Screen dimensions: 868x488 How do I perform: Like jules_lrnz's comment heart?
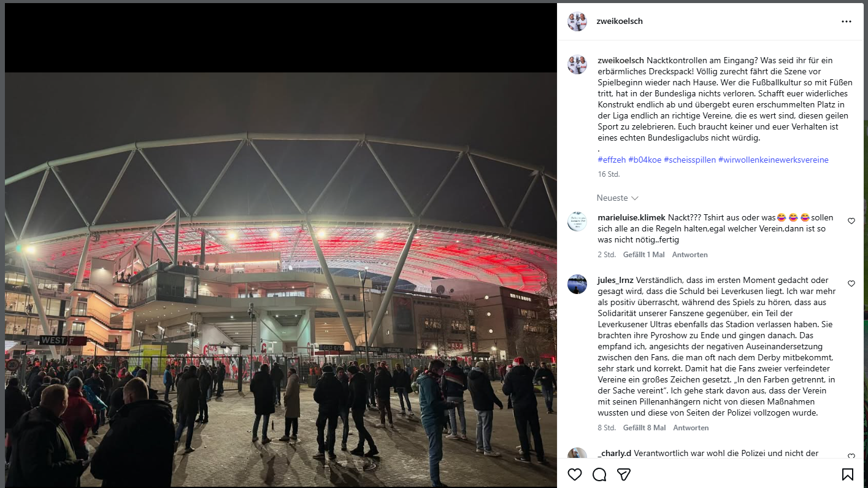coord(851,284)
